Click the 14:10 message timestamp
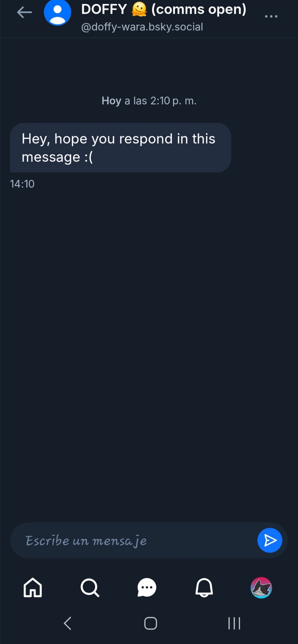Screen dimensions: 298x644 point(22,184)
